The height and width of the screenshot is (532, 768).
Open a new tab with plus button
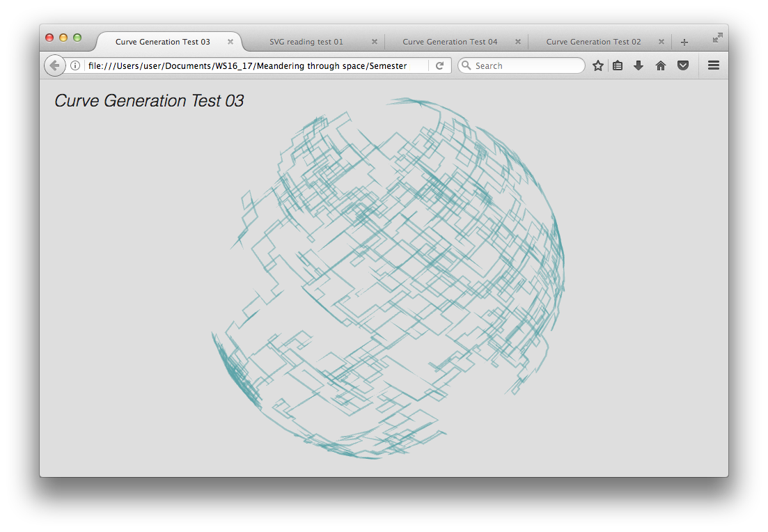click(684, 42)
